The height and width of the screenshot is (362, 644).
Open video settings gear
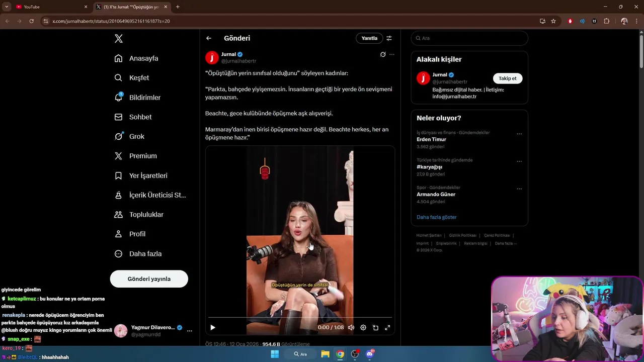pos(363,327)
